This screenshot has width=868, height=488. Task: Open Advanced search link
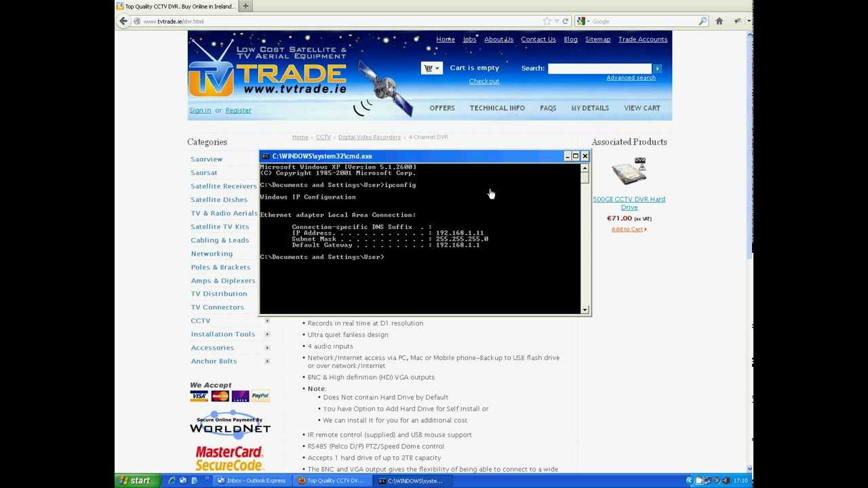(x=631, y=78)
